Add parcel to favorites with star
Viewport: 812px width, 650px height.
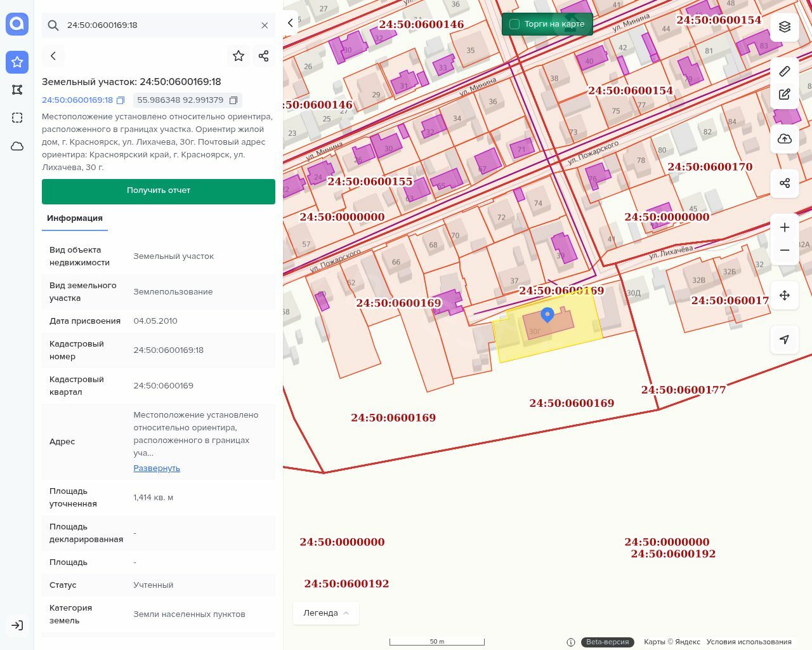[x=239, y=56]
